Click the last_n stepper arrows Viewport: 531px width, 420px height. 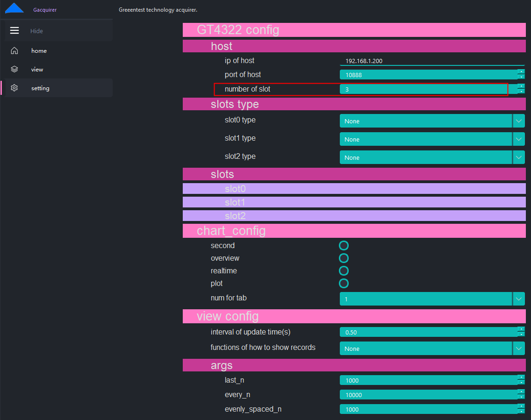pyautogui.click(x=521, y=380)
